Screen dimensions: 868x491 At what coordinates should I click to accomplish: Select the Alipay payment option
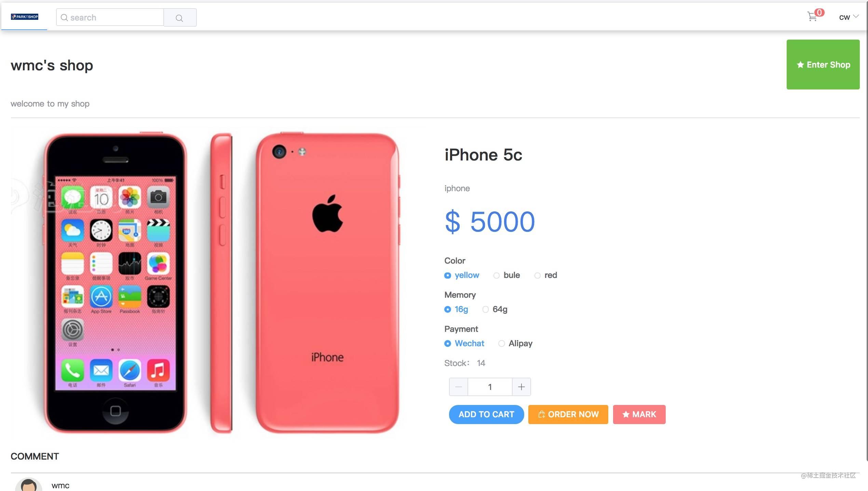tap(501, 343)
